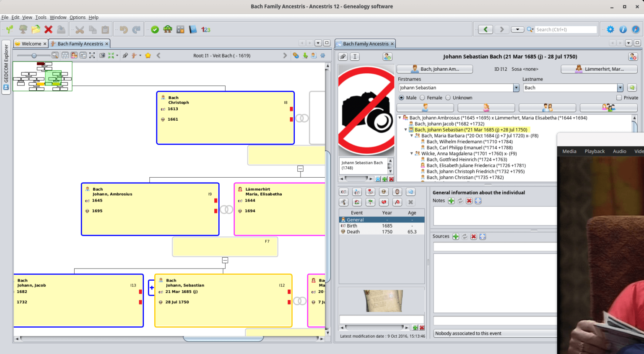The image size is (644, 354).
Task: Open the Firstnames dropdown arrow
Action: coord(516,88)
